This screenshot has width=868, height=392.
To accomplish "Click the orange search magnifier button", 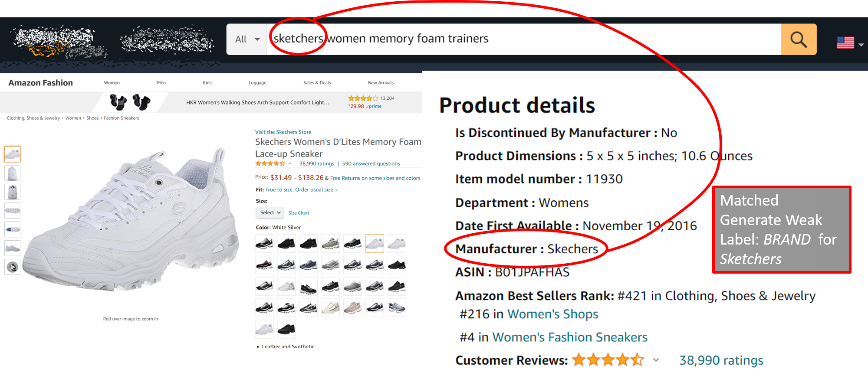I will 799,39.
